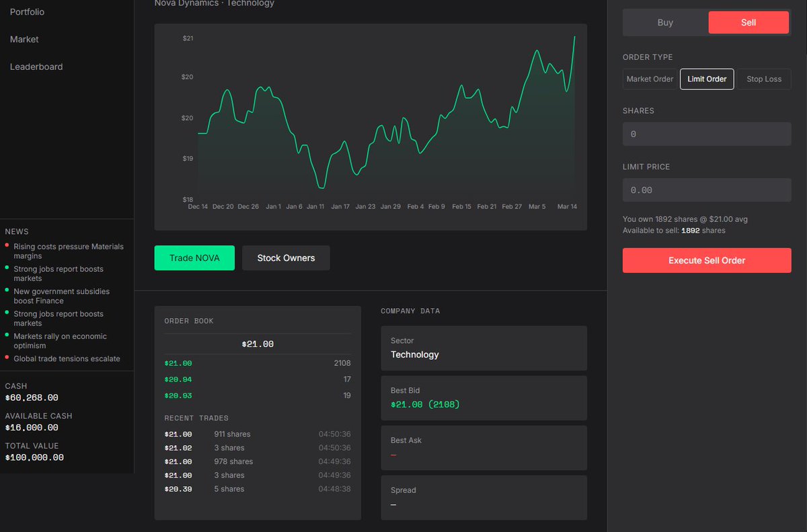Select order book bid at $20.93
This screenshot has height=532, width=807.
258,395
